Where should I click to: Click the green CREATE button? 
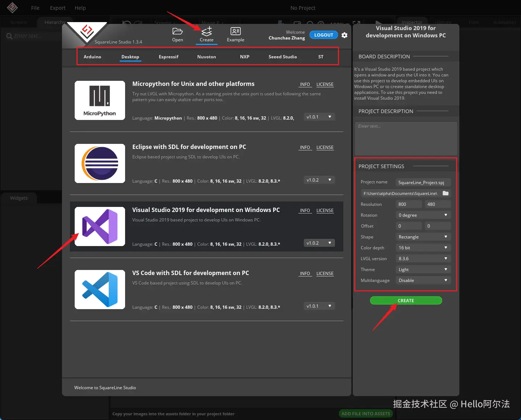[406, 300]
